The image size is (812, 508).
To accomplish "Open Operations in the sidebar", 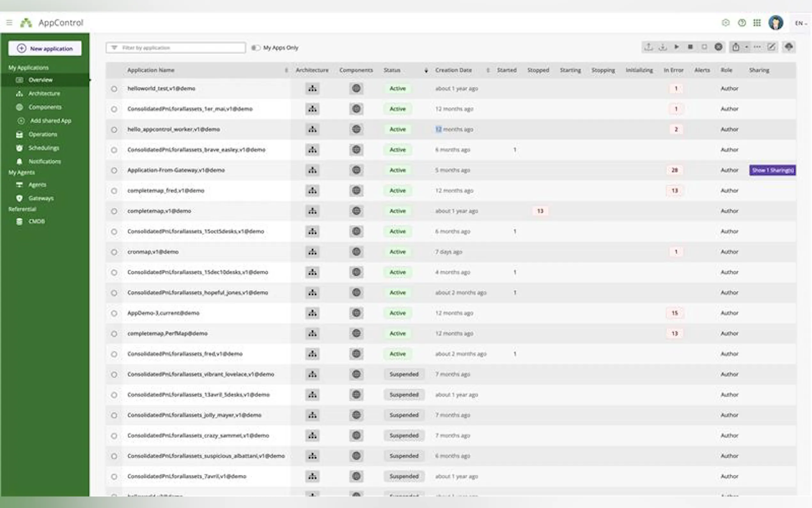I will point(43,134).
